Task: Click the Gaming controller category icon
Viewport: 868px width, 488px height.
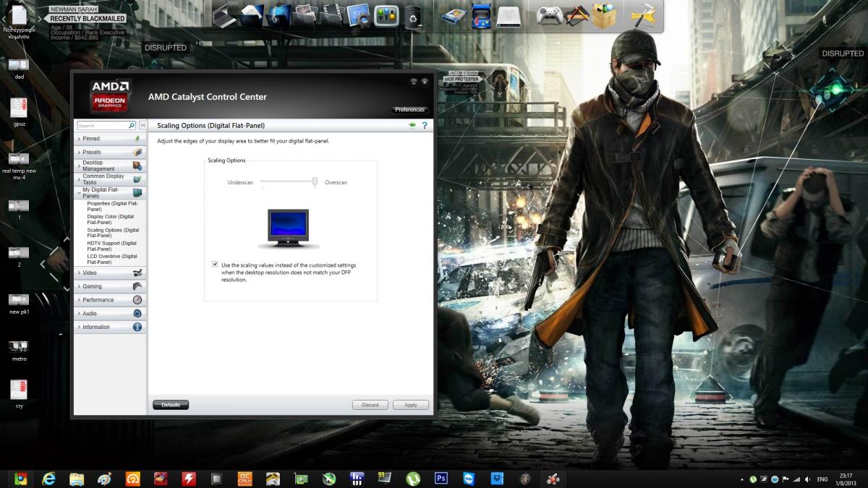Action: coord(137,286)
